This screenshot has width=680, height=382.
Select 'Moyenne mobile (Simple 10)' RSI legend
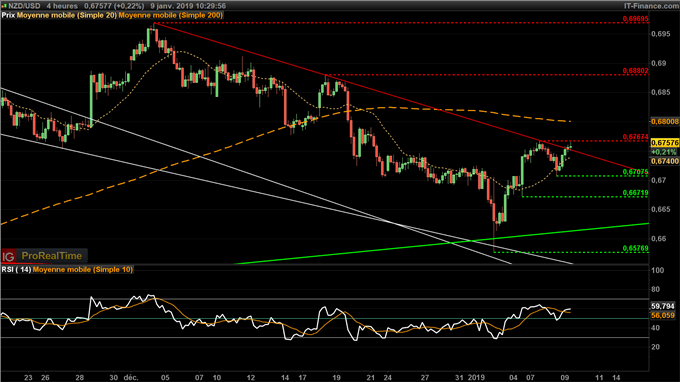click(x=83, y=270)
